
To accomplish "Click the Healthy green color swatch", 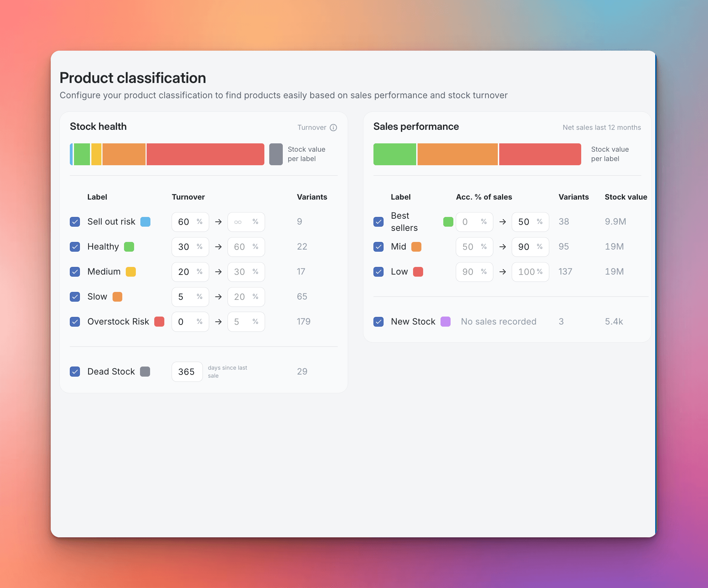I will pos(129,247).
